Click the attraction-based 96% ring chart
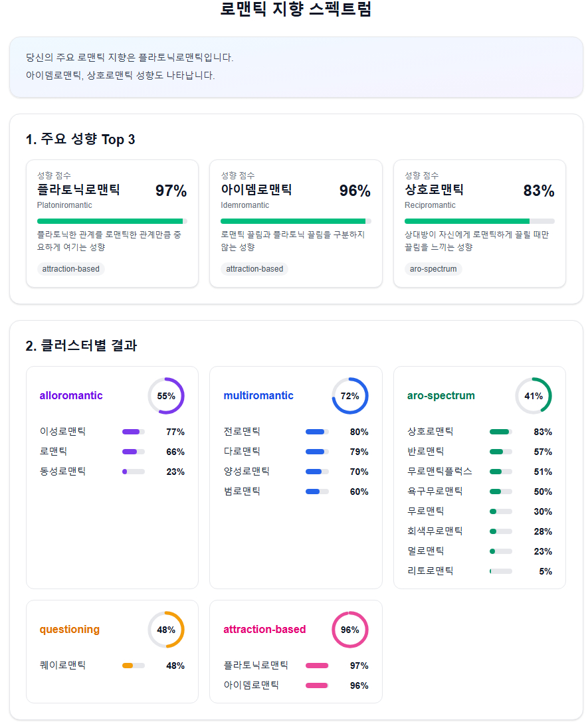Image resolution: width=588 pixels, height=726 pixels. (349, 630)
